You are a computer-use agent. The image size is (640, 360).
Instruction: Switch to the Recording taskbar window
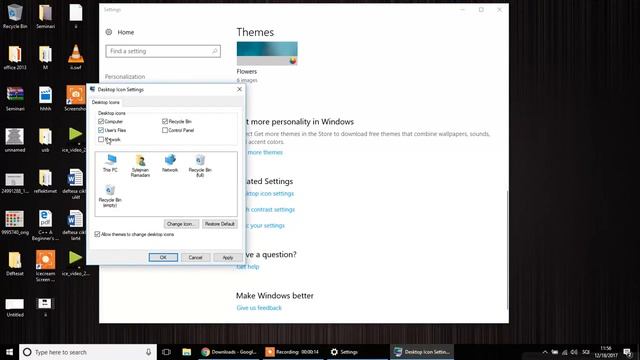point(293,352)
